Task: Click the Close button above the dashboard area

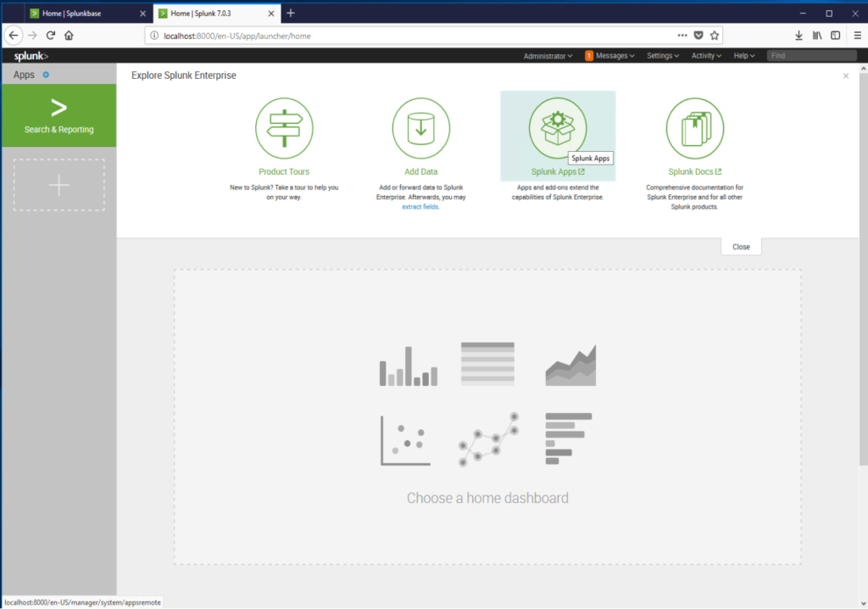Action: click(x=740, y=246)
